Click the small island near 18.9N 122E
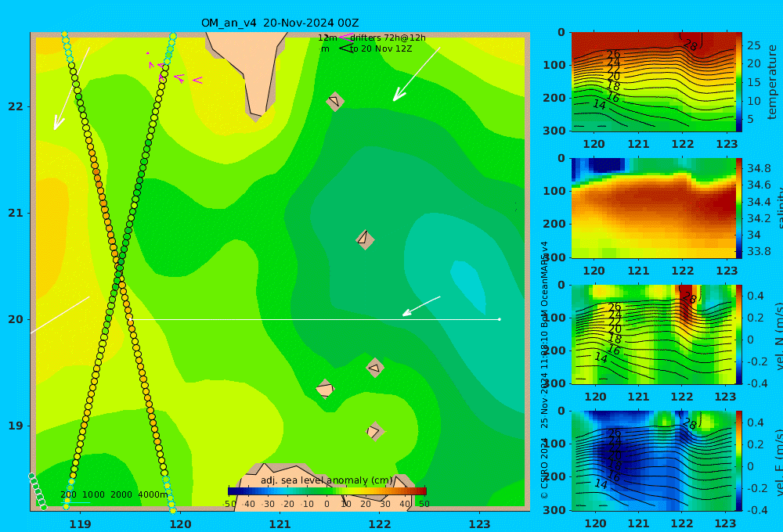Screen dimensions: 783x532 click(x=375, y=431)
